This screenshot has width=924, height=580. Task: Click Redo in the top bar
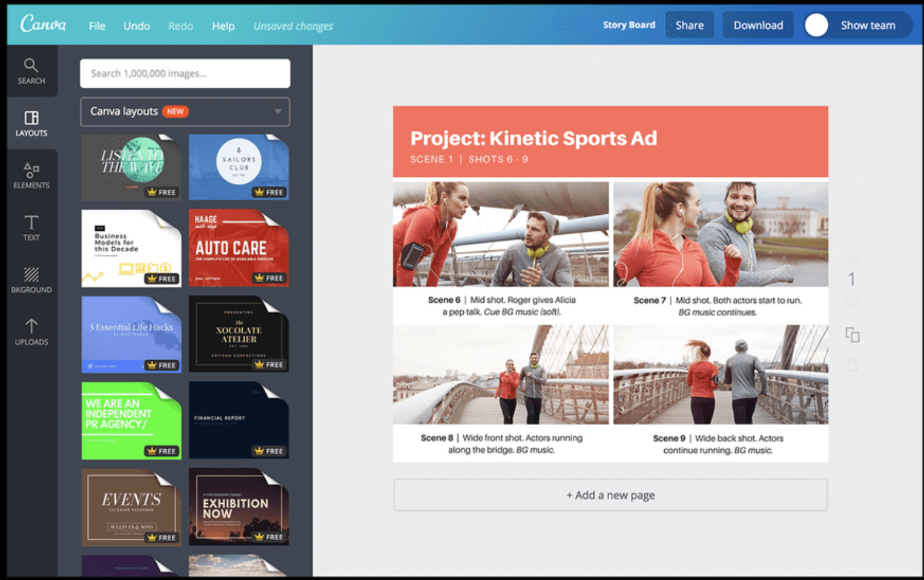click(x=180, y=26)
